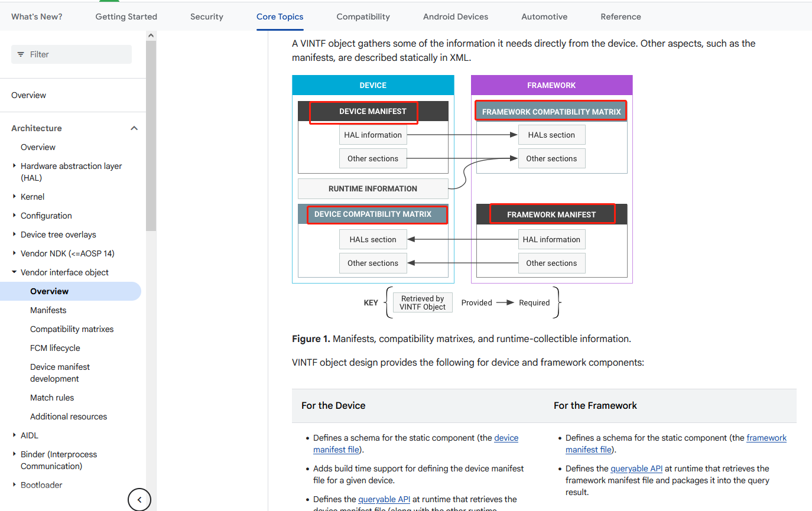Screen dimensions: 812x511
Task: Click the blue DEVICE diagram title
Action: coord(373,85)
